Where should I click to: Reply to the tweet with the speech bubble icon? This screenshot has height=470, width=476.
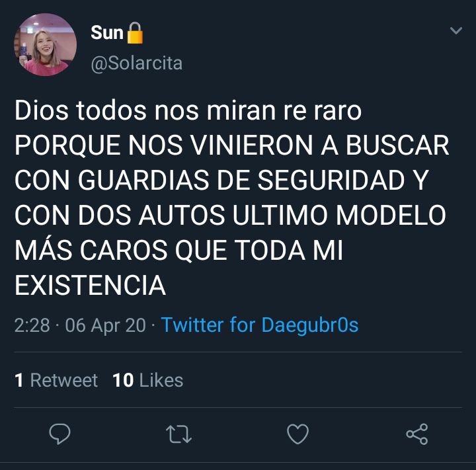[59, 434]
